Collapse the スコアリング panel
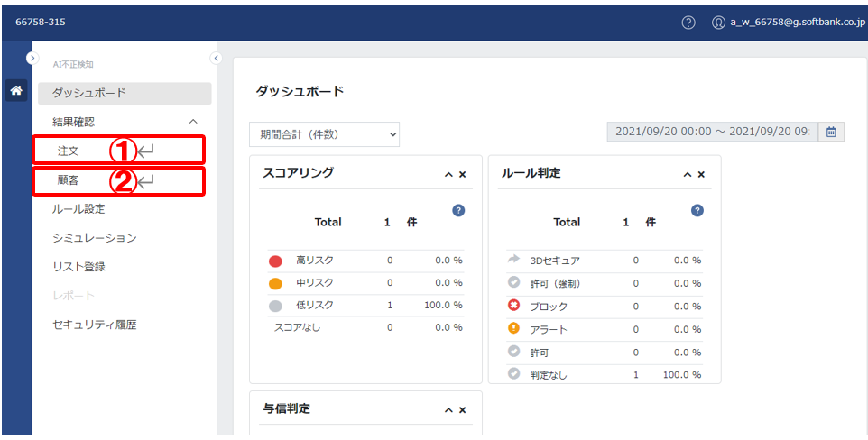Screen dimensions: 868x440 click(x=448, y=174)
